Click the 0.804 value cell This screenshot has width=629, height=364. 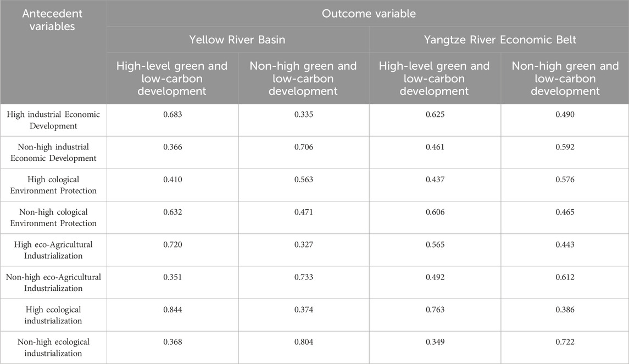tap(304, 342)
